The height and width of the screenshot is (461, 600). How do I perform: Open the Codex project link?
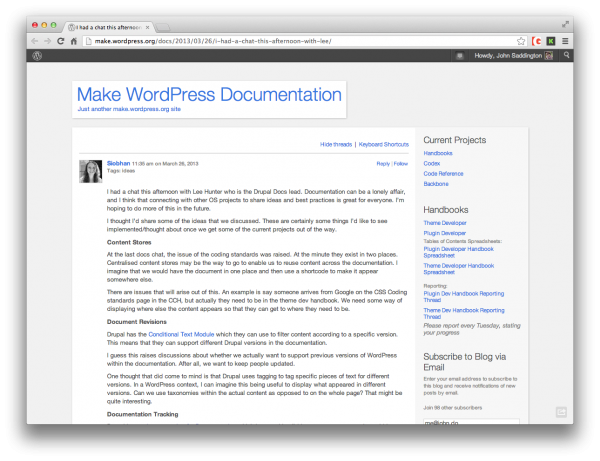click(432, 163)
